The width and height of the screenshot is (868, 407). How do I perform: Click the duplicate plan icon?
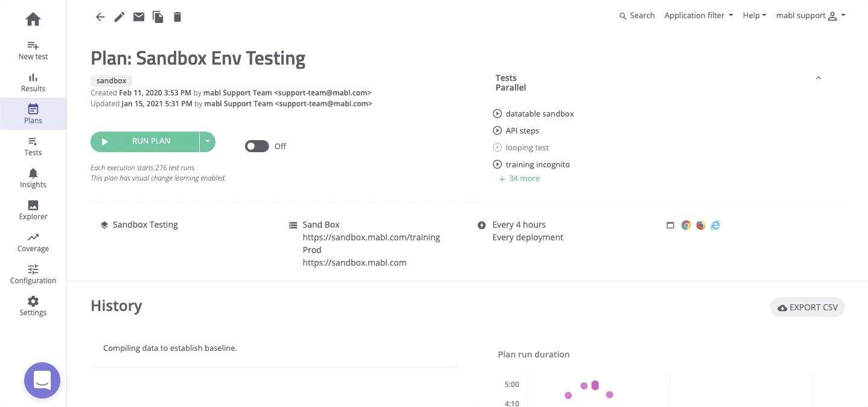[158, 17]
